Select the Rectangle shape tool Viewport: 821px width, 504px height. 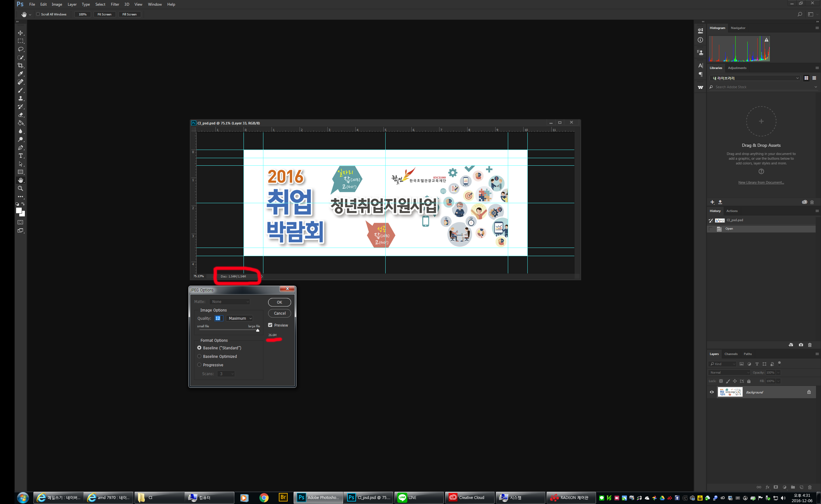point(20,172)
